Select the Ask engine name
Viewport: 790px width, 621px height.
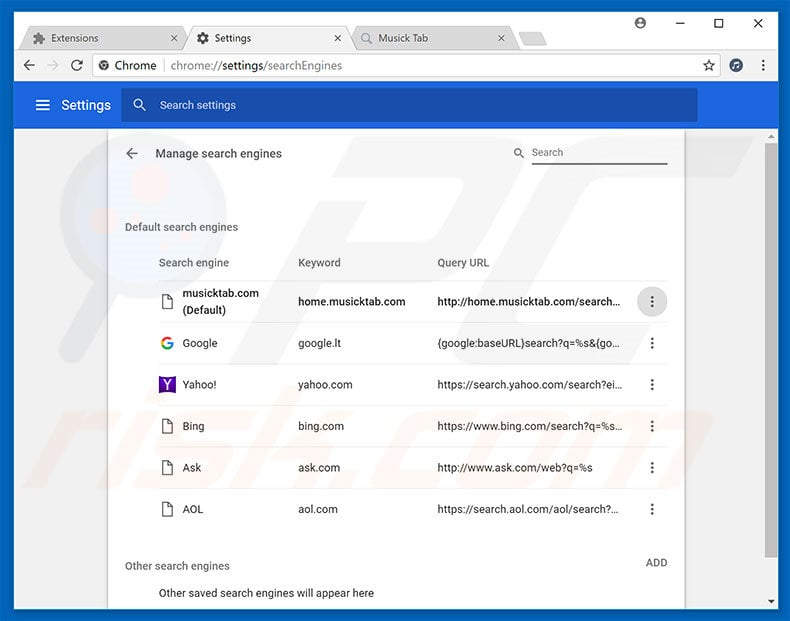pyautogui.click(x=191, y=467)
